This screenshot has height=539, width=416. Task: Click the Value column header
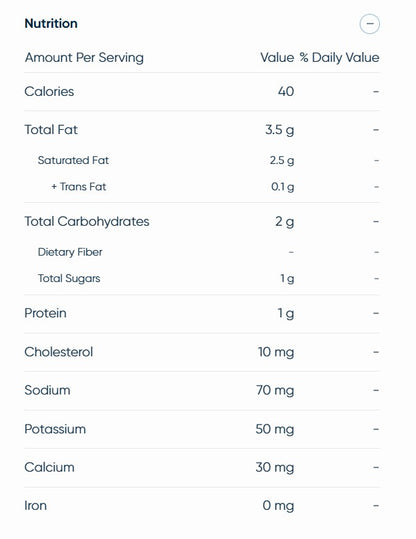(277, 57)
